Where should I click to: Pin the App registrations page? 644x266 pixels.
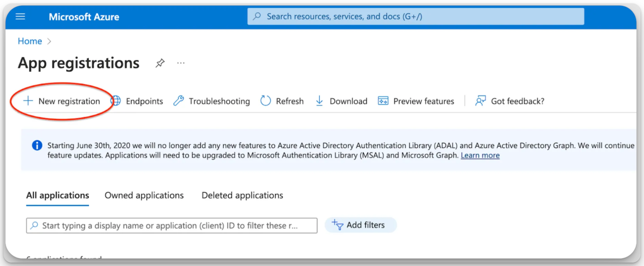(160, 63)
